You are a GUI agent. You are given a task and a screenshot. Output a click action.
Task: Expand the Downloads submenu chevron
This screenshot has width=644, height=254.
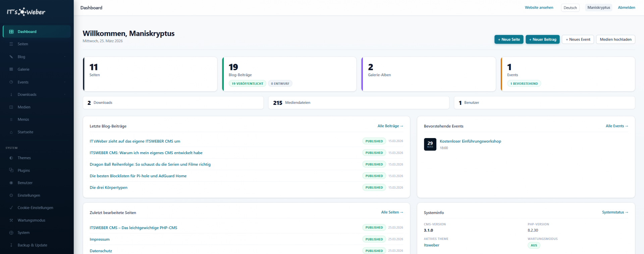coord(65,94)
